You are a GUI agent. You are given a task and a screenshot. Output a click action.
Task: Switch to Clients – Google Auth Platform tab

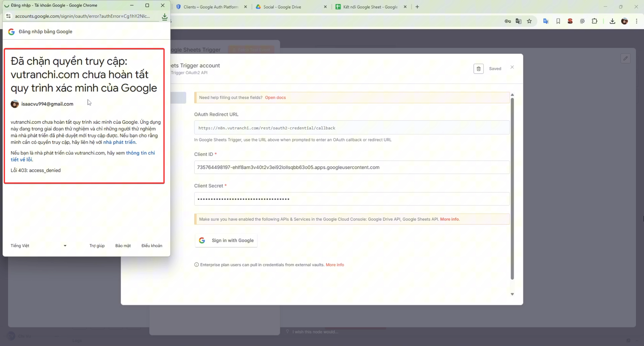click(211, 7)
